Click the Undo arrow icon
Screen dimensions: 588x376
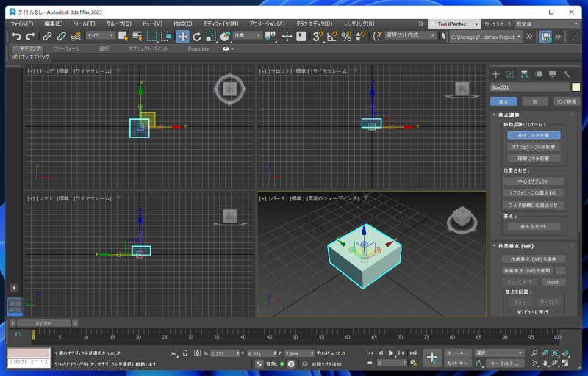click(x=16, y=37)
